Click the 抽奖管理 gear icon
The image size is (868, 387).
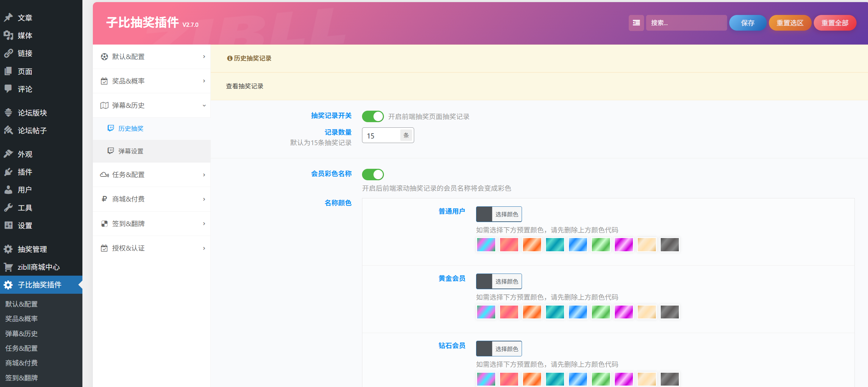pos(8,249)
